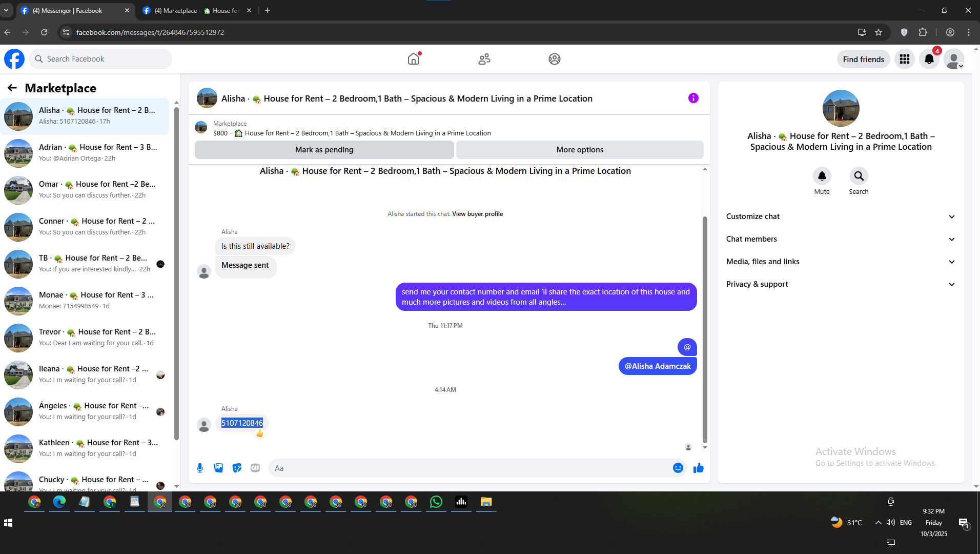980x554 pixels.
Task: Click the Find friends button
Action: (864, 59)
